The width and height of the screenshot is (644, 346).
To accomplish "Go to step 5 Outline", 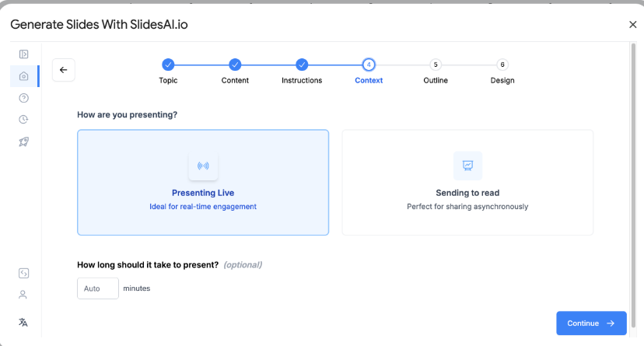I will pos(436,65).
